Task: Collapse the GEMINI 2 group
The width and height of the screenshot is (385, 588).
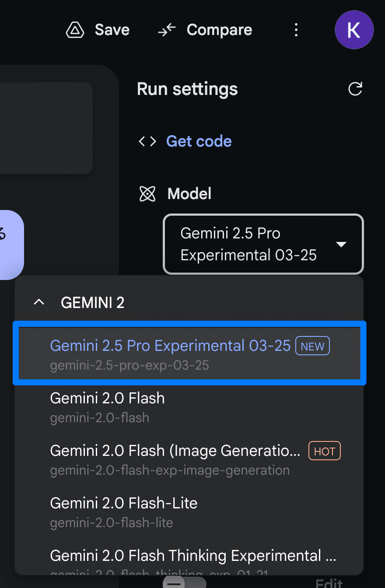Action: point(39,302)
